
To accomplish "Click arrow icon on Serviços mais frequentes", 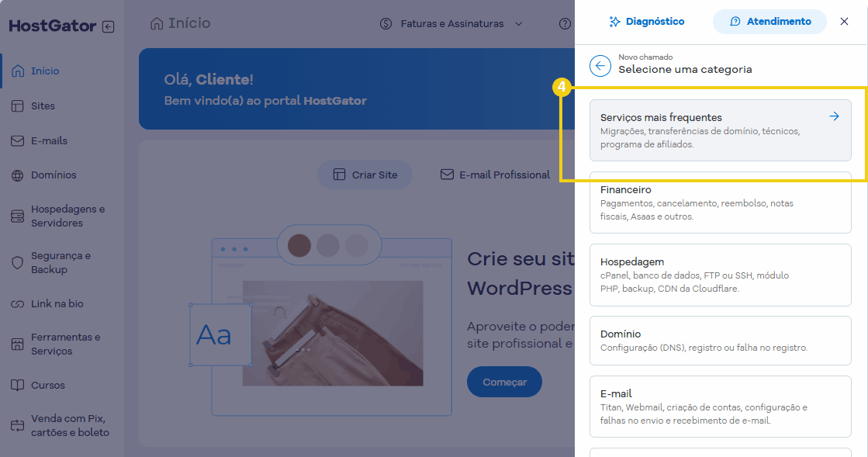I will coord(834,116).
